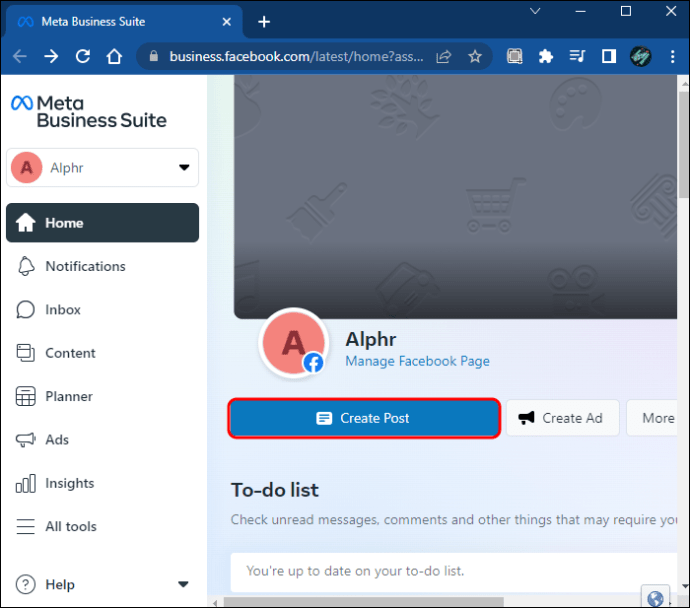690x608 pixels.
Task: Click the browser extensions puzzle icon
Action: (x=546, y=56)
